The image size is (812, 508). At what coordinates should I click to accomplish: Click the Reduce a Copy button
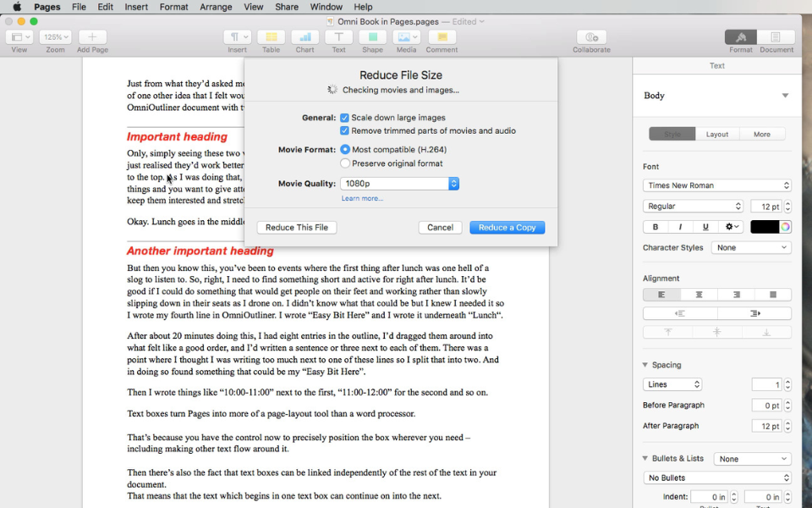point(507,228)
